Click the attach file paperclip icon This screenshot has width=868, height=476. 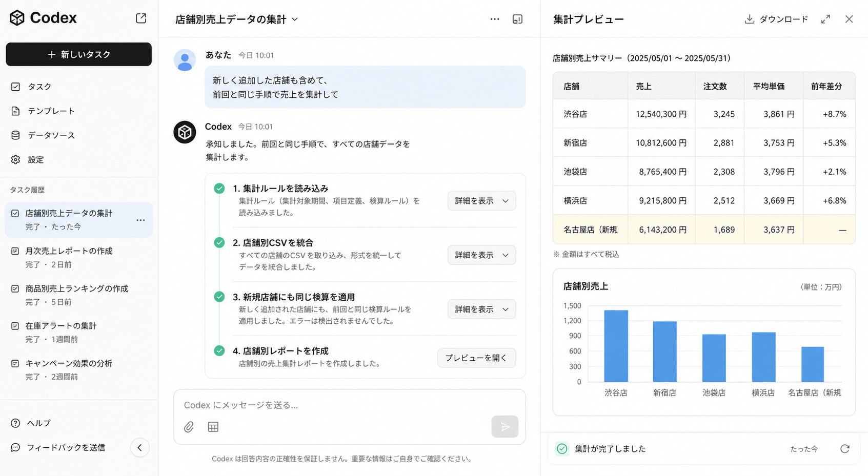pos(189,427)
